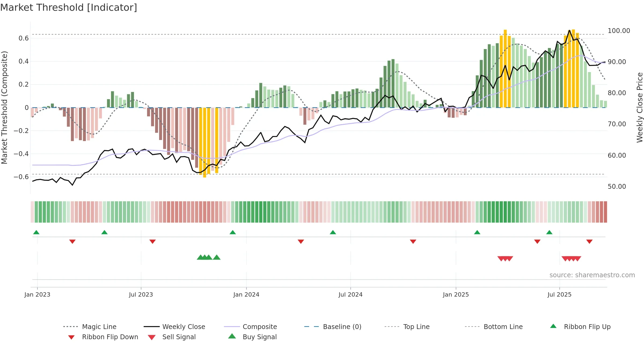The image size is (644, 362).
Task: Click the 70.00 price axis tick
Action: pos(617,124)
